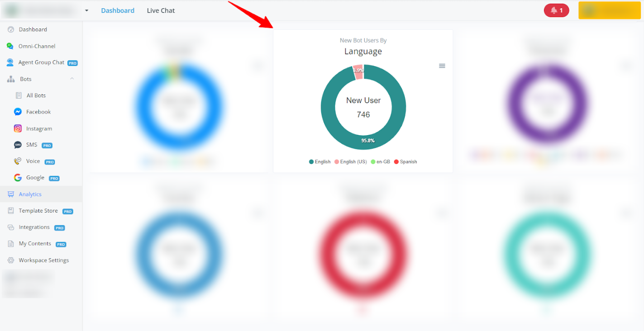Select the Dashboard tab in top bar

[118, 10]
